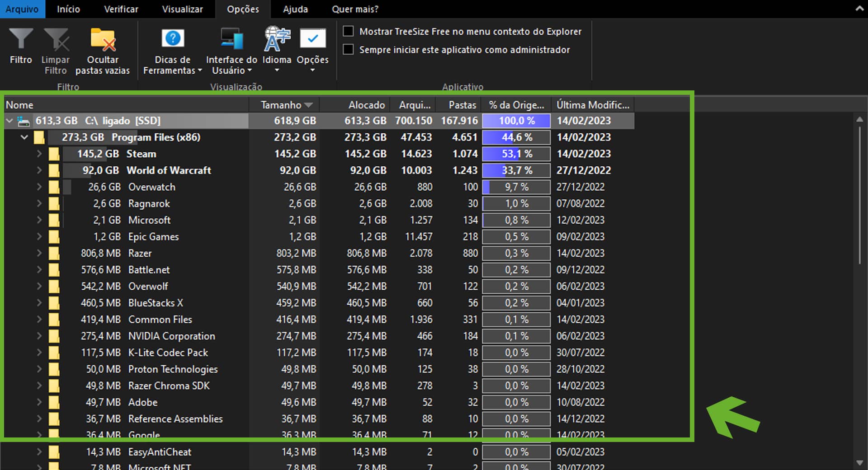Image resolution: width=868 pixels, height=470 pixels.
Task: Expand the BlueStacks X folder
Action: point(39,303)
